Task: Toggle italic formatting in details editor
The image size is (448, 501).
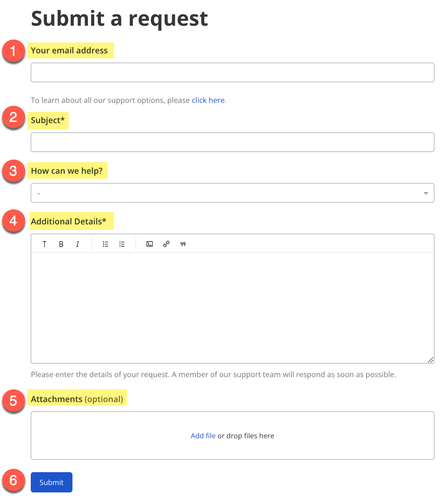Action: [78, 244]
